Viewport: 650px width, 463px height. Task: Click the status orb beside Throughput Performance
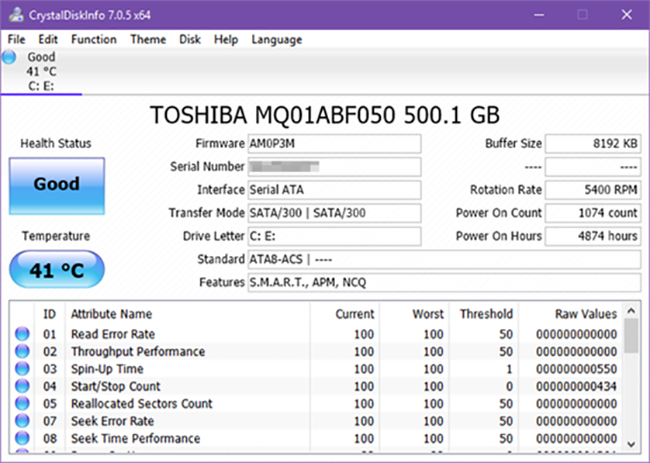coord(22,352)
